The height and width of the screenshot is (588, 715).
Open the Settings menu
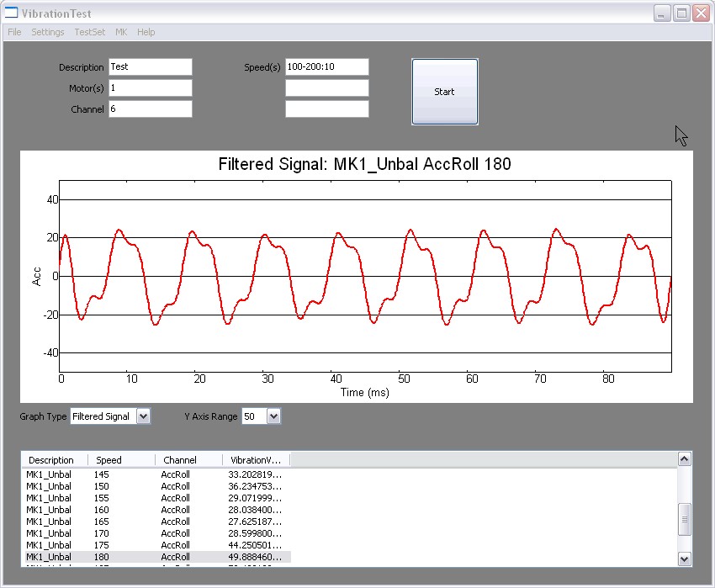48,32
